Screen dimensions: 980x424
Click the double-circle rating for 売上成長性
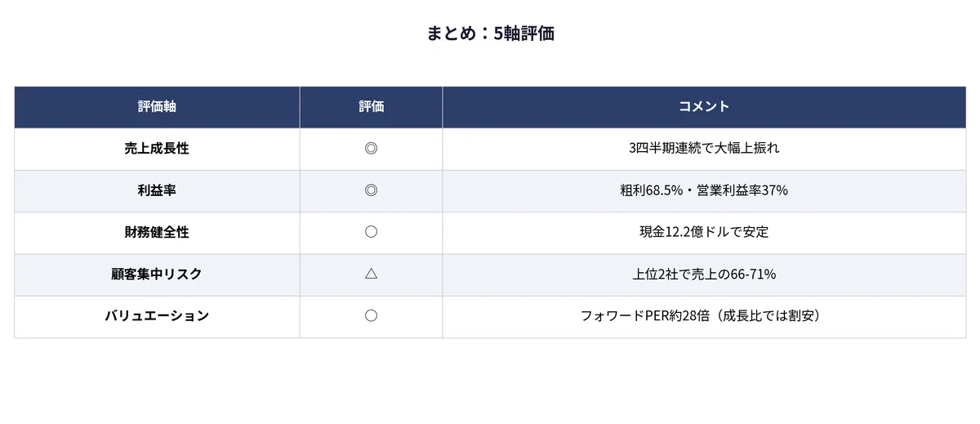(x=371, y=149)
